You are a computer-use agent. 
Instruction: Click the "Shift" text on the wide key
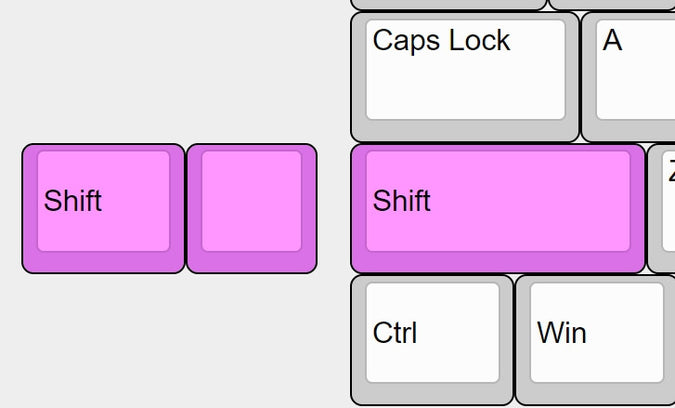click(402, 201)
